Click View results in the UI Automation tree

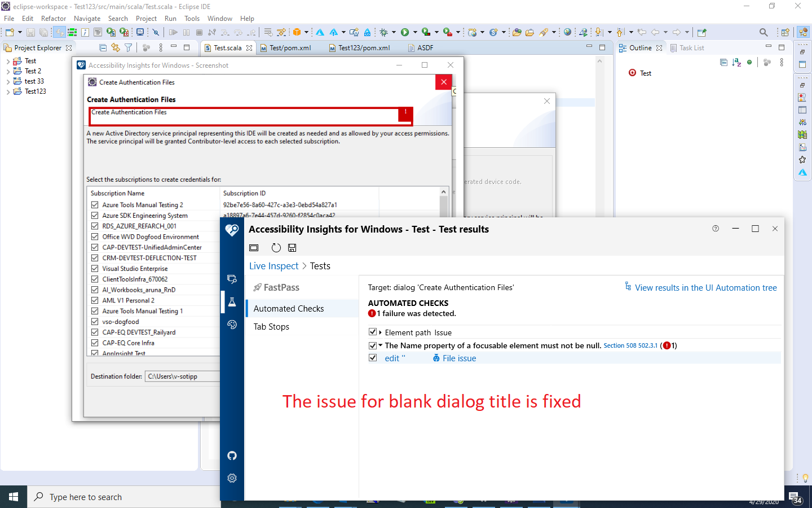[705, 287]
